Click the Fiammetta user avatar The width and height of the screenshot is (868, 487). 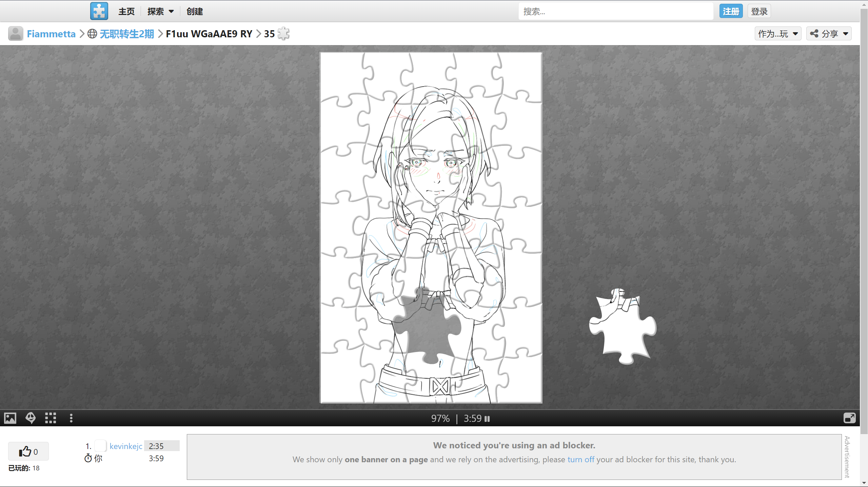[x=15, y=34]
